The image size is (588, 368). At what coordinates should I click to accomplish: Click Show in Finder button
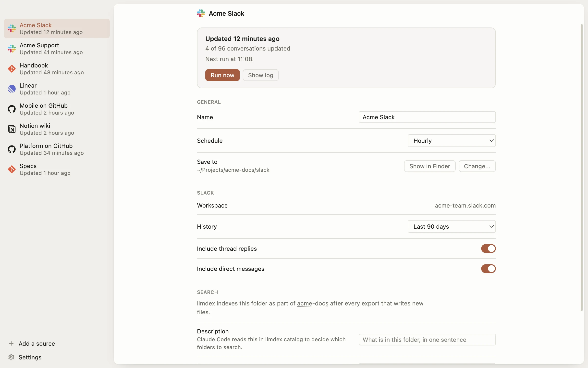(430, 166)
